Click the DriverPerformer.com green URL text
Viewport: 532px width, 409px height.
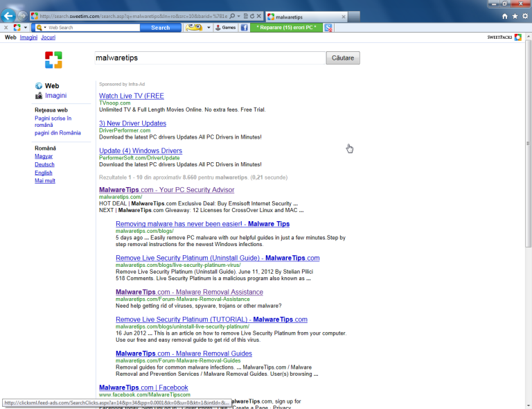(x=125, y=130)
